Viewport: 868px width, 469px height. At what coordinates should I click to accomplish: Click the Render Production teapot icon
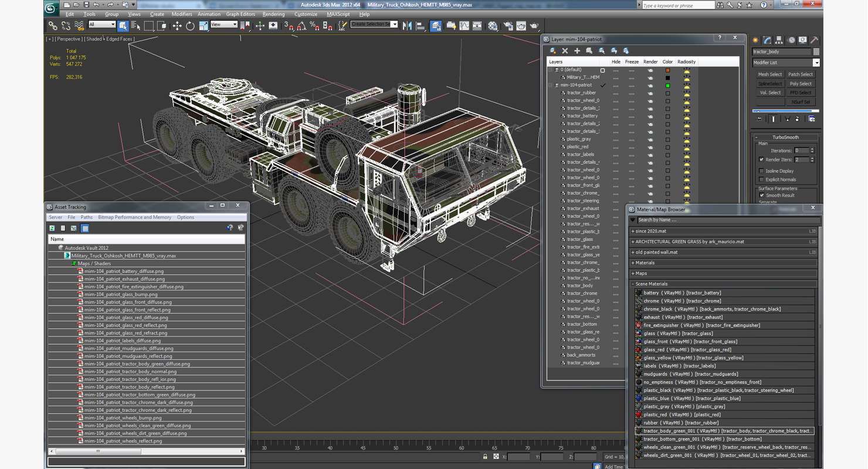coord(534,26)
